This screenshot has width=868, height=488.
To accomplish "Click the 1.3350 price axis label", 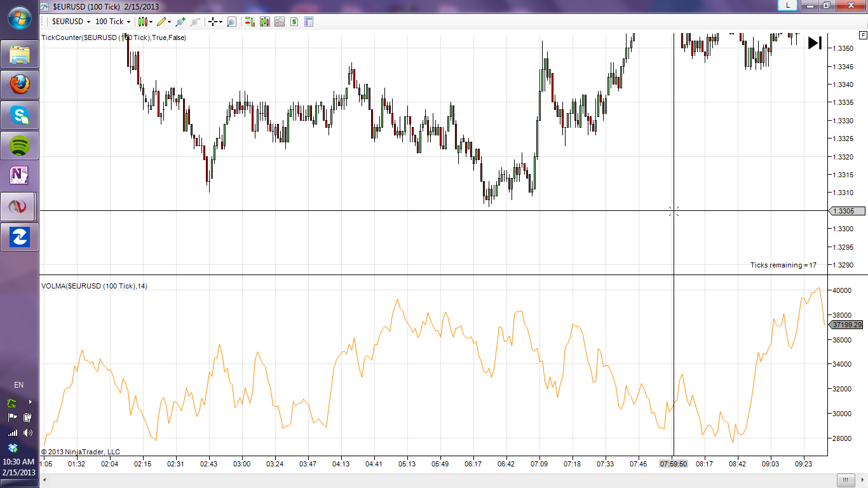I will (x=843, y=48).
